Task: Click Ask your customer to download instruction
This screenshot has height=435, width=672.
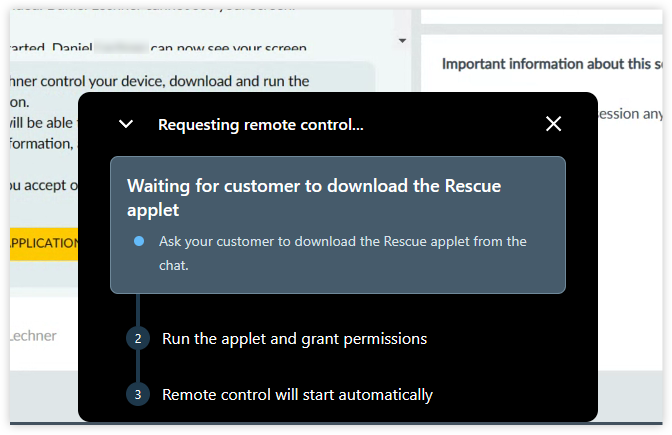Action: pyautogui.click(x=342, y=253)
